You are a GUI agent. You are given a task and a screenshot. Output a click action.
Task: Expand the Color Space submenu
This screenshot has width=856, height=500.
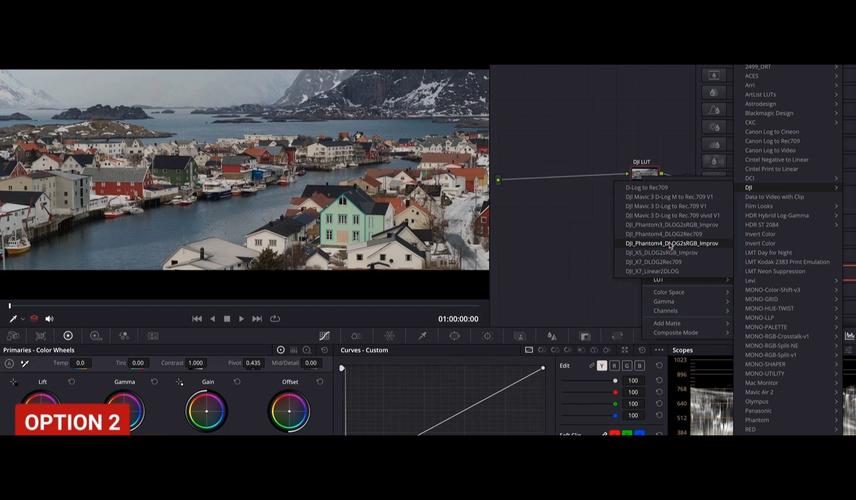689,292
